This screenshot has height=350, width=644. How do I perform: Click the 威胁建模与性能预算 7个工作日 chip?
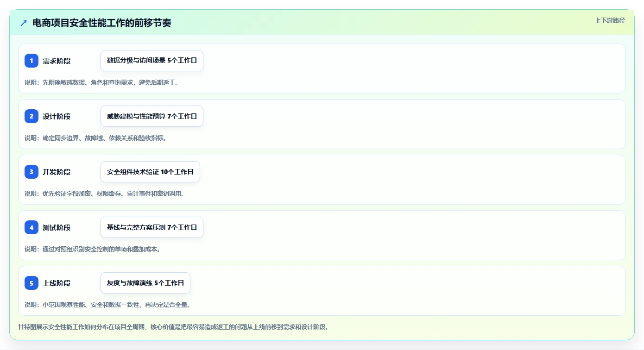[x=152, y=116]
